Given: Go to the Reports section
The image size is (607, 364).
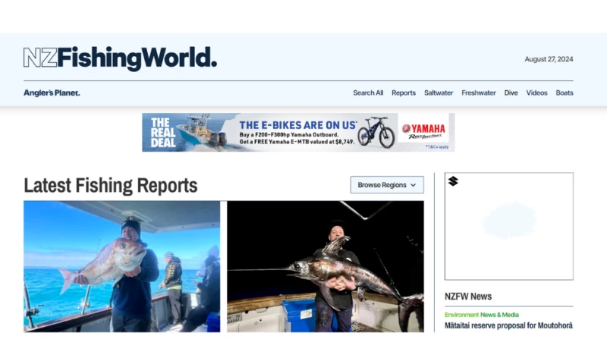Looking at the screenshot, I should (404, 93).
